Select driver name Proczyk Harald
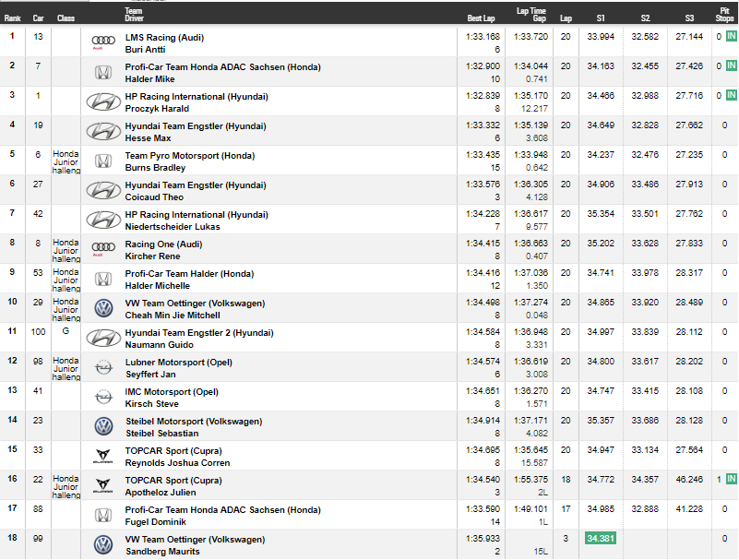 157,109
